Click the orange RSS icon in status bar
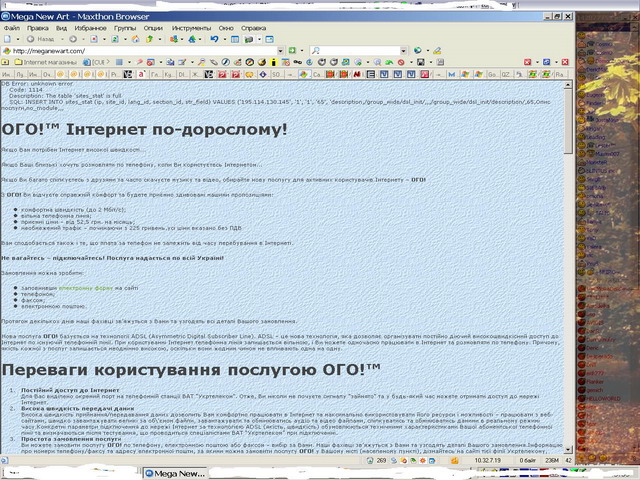The width and height of the screenshot is (640, 480). (454, 460)
